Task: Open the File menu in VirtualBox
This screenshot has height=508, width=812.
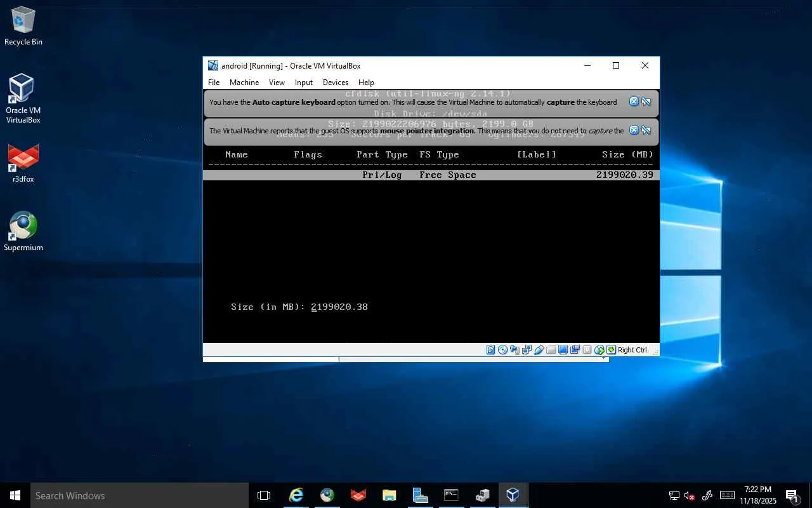Action: pos(214,83)
